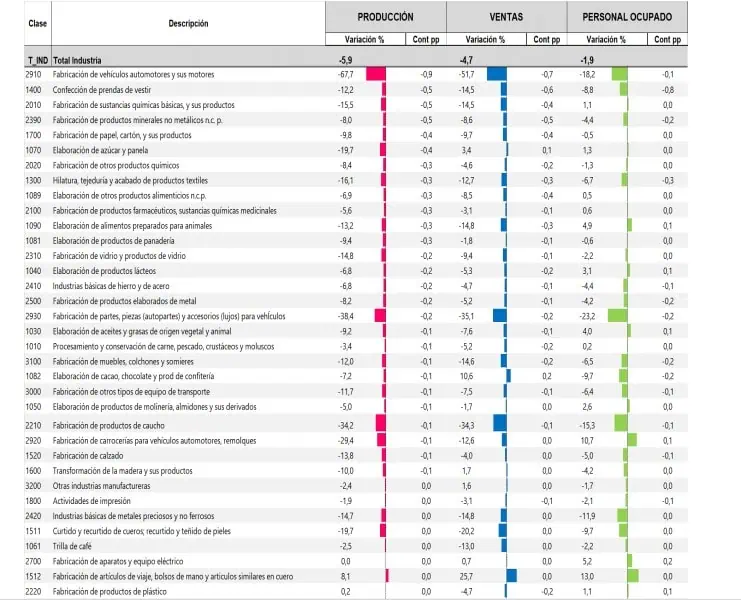Viewport: 741px width, 600px height.
Task: Select 'Actividades de impresión' description
Action: (x=91, y=501)
